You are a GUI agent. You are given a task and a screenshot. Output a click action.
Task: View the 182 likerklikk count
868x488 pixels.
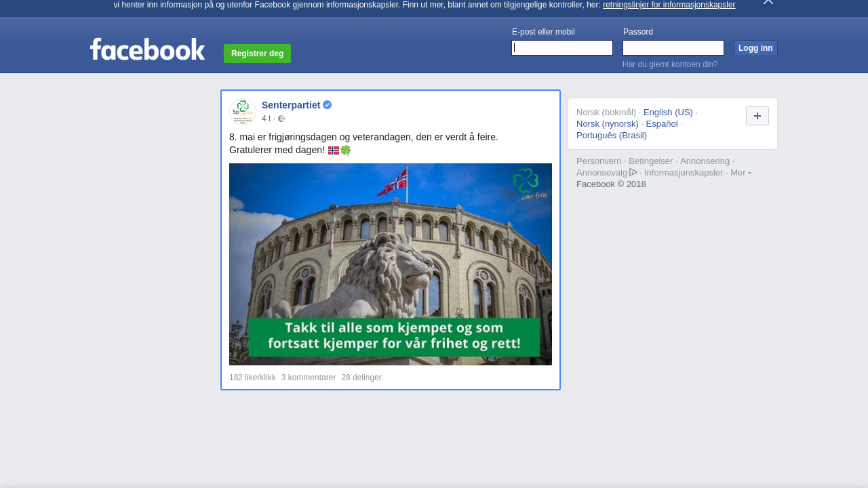pos(252,378)
